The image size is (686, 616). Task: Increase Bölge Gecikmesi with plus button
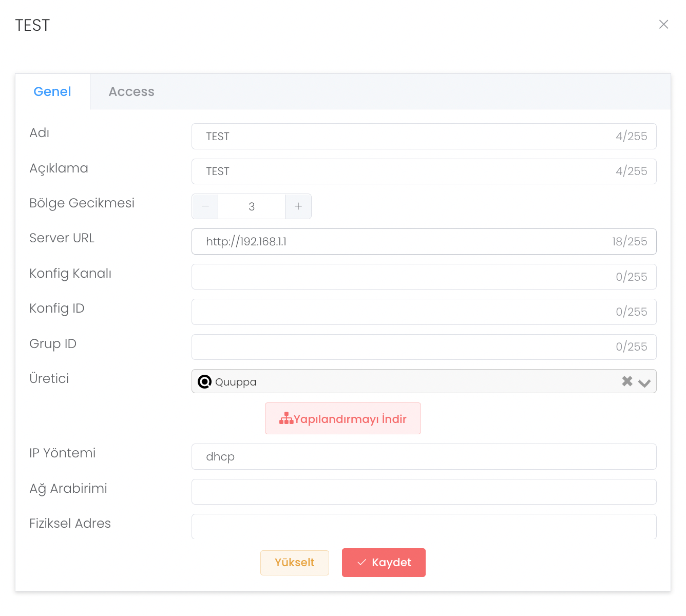coord(298,206)
